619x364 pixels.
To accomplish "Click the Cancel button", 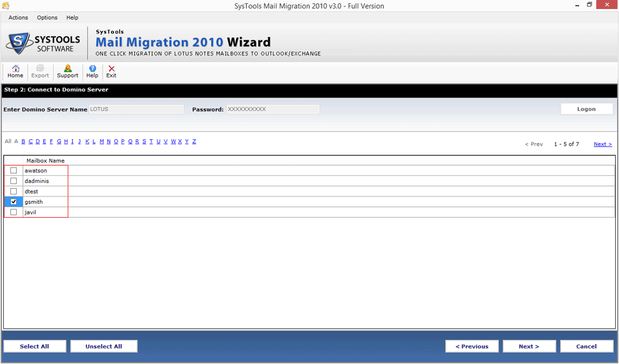I will (586, 346).
